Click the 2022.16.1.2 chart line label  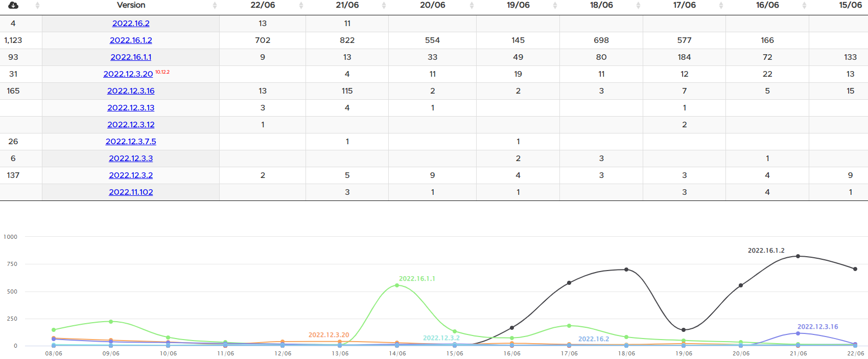[x=766, y=251]
